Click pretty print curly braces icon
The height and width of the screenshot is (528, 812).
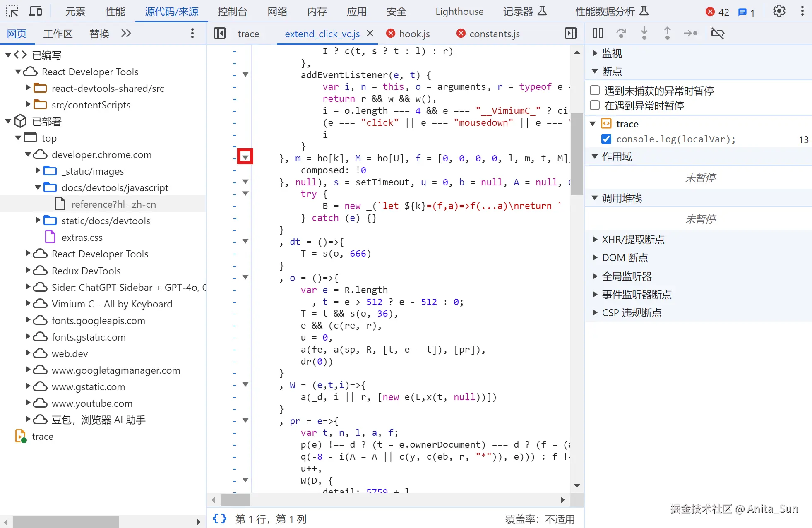tap(220, 518)
